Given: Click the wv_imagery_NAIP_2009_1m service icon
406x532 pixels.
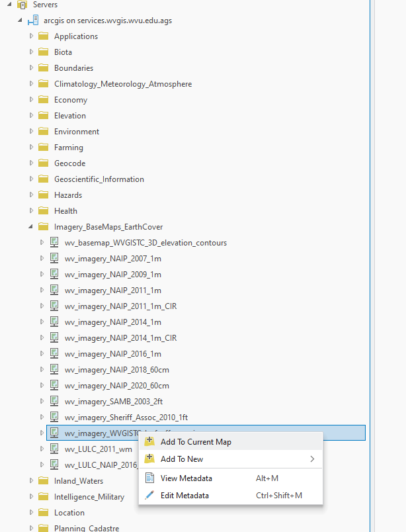Looking at the screenshot, I should click(x=54, y=274).
